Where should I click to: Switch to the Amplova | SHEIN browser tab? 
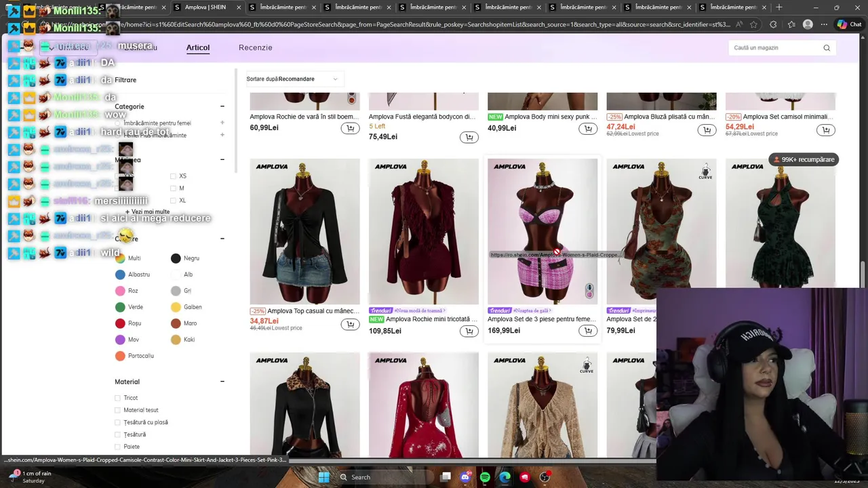pos(205,7)
